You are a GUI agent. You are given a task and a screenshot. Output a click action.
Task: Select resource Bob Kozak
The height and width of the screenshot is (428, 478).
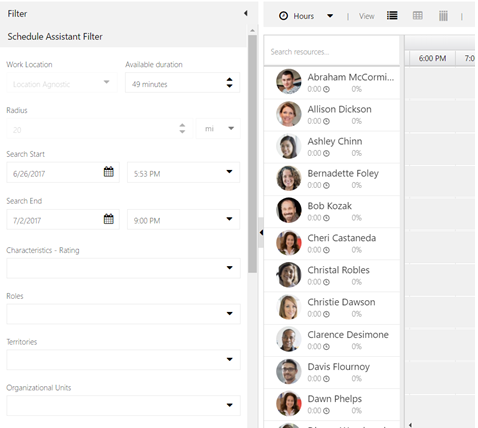pyautogui.click(x=332, y=211)
